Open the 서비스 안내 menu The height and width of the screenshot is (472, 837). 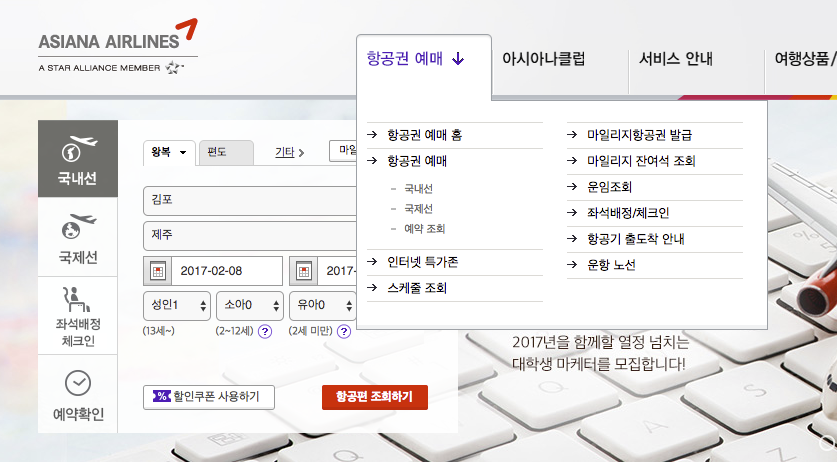point(676,59)
